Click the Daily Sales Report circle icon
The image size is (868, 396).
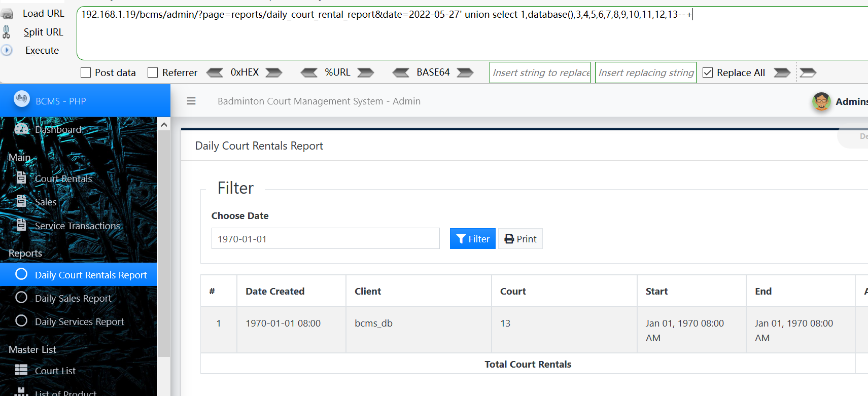click(21, 298)
